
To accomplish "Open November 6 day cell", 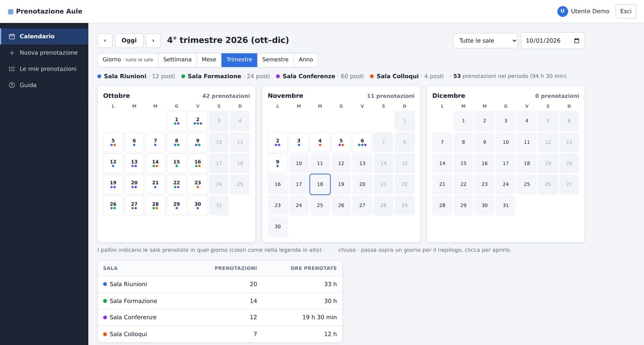I will click(x=362, y=142).
